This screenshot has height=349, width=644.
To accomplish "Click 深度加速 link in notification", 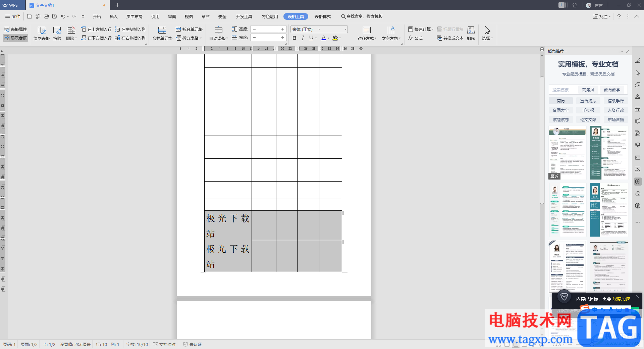I will coord(621,299).
